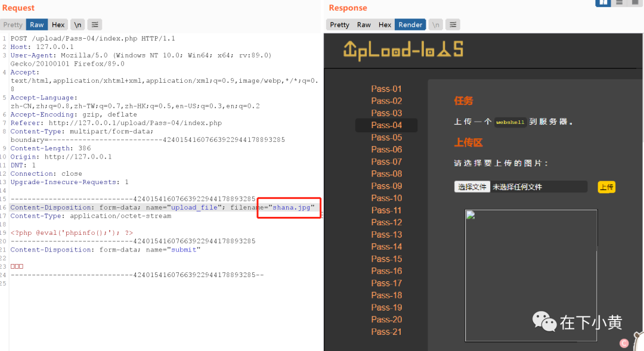Toggle the \n button in Response panel
The height and width of the screenshot is (351, 644).
click(436, 24)
